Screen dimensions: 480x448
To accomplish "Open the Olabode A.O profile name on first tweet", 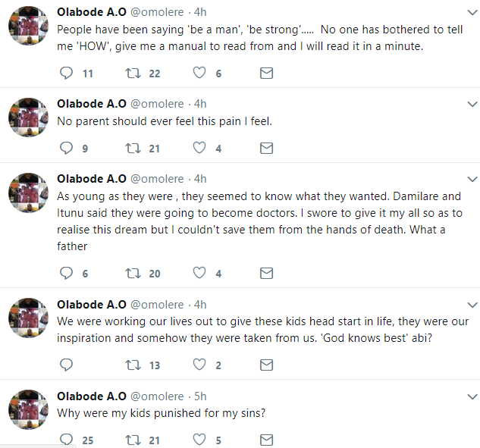I will click(92, 13).
